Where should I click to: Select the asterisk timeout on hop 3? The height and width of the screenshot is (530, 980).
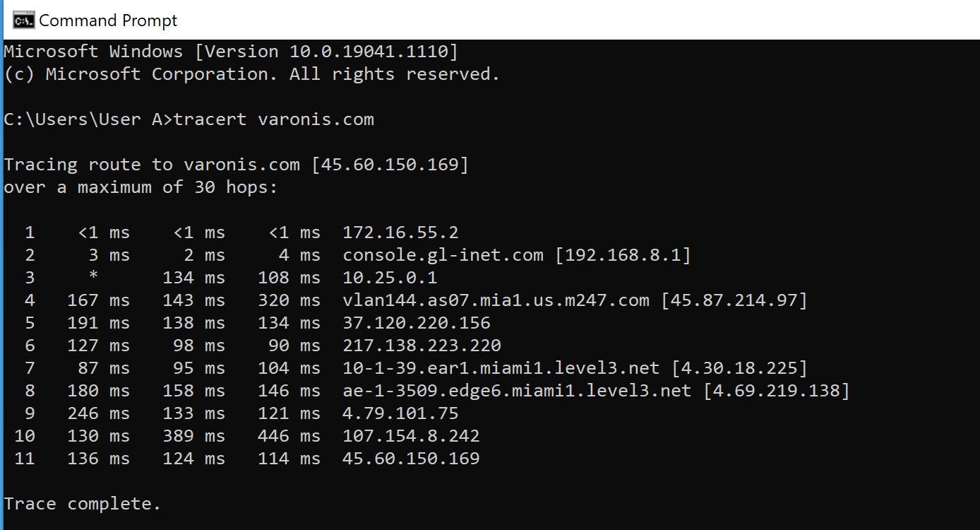click(x=92, y=277)
